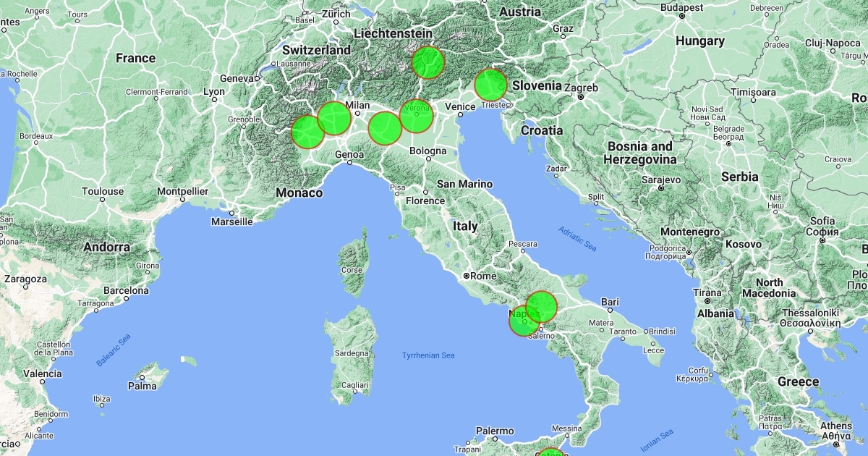Viewport: 868px width, 456px height.
Task: Click the France country label
Action: [136, 58]
